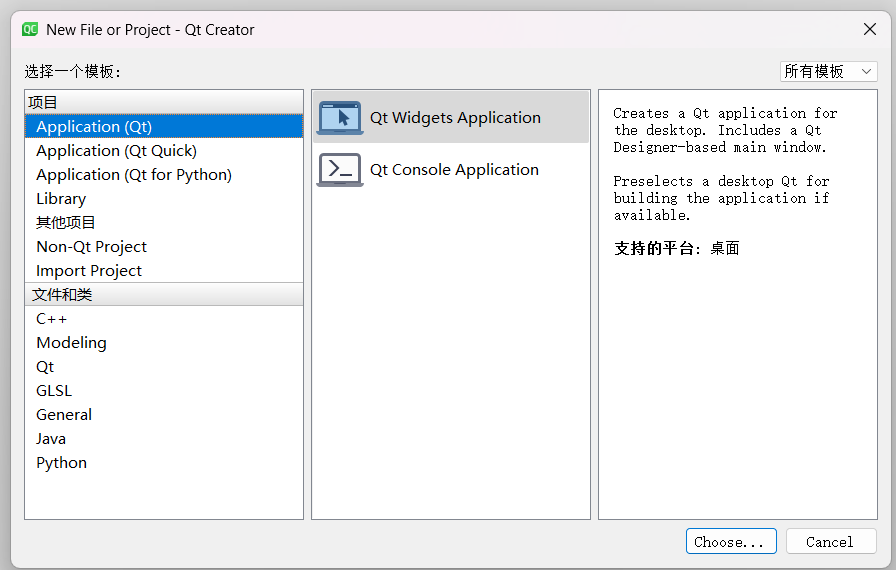Select the Java files category
Image resolution: width=896 pixels, height=570 pixels.
(164, 438)
